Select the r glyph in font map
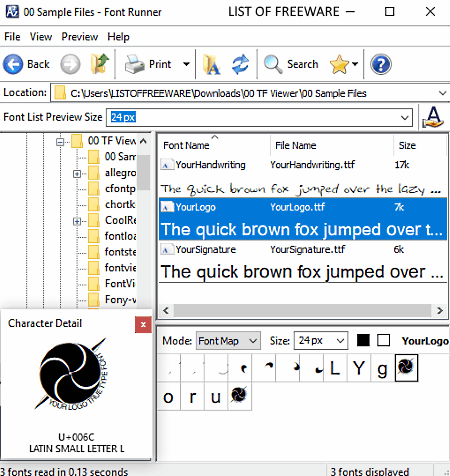The width and height of the screenshot is (450, 476). coord(192,397)
